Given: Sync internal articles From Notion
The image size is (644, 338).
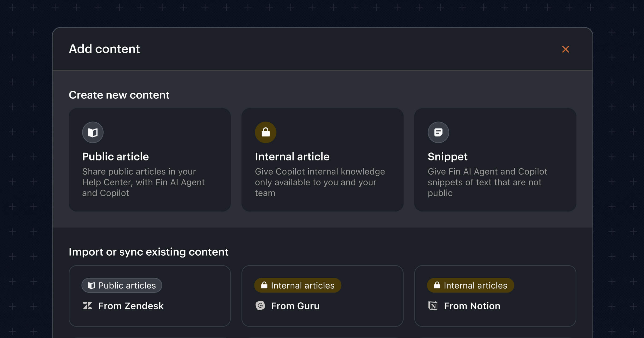Looking at the screenshot, I should click(495, 296).
